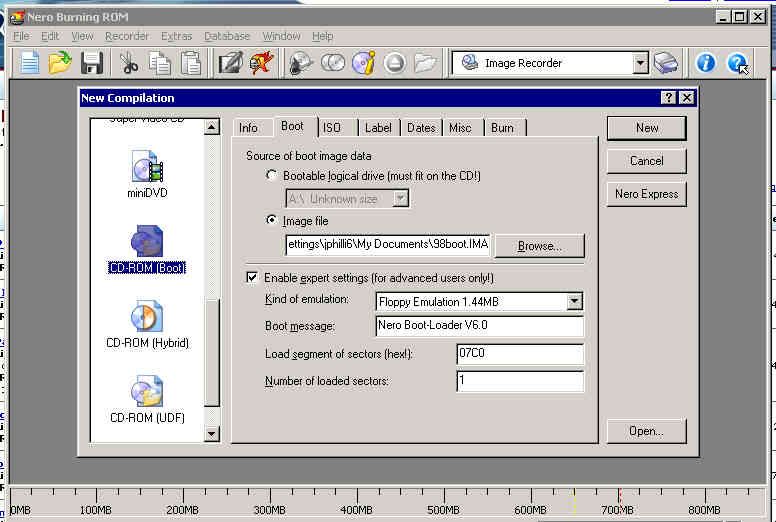The height and width of the screenshot is (522, 776).
Task: Click the blue Info icon in toolbar
Action: [705, 63]
